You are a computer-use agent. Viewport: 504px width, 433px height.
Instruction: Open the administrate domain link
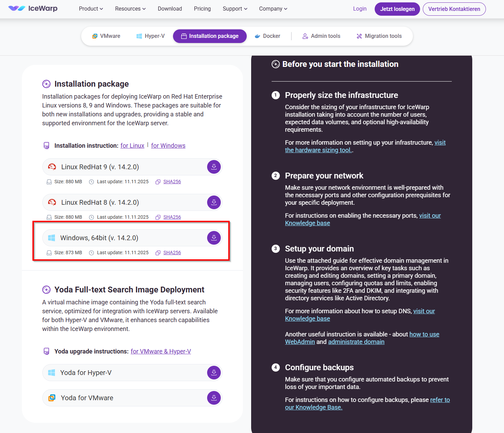356,342
